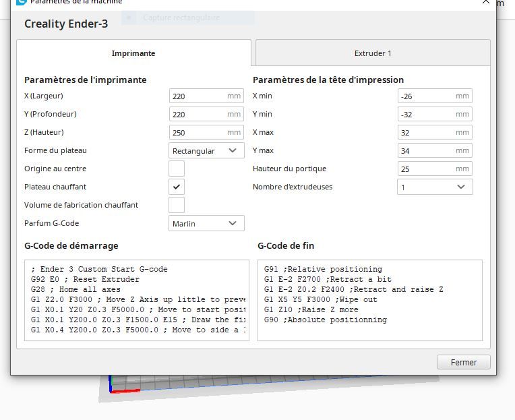
Task: Open the Extruder 1 tab
Action: point(373,53)
